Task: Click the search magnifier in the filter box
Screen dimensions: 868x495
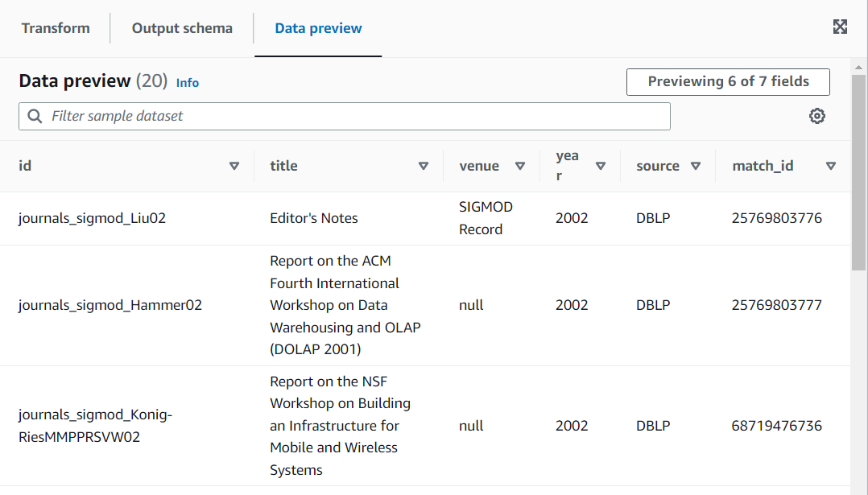Action: (35, 116)
